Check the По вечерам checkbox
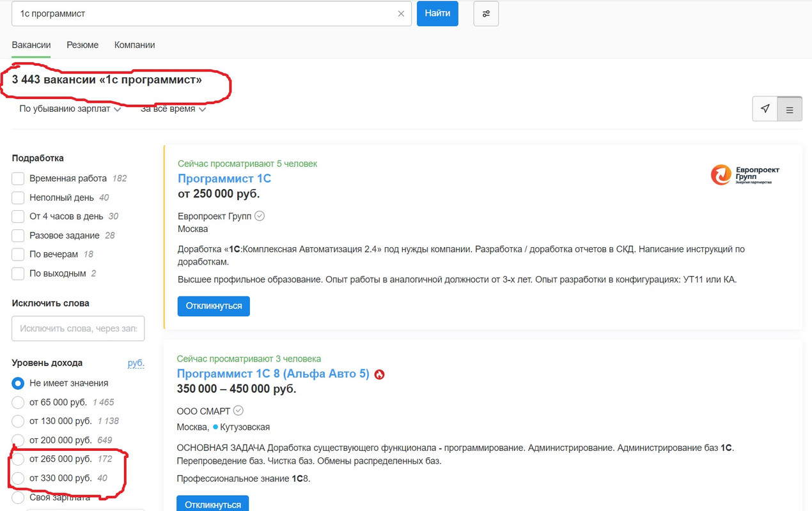The height and width of the screenshot is (511, 812). tap(18, 254)
